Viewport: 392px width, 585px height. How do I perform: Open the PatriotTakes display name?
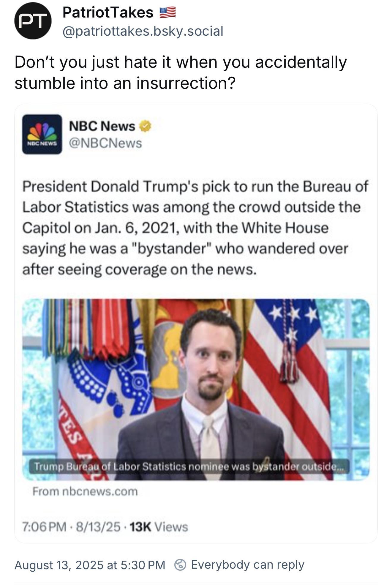108,12
